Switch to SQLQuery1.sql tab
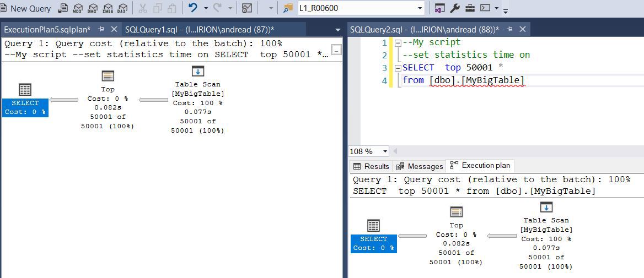The width and height of the screenshot is (644, 278). [x=199, y=30]
